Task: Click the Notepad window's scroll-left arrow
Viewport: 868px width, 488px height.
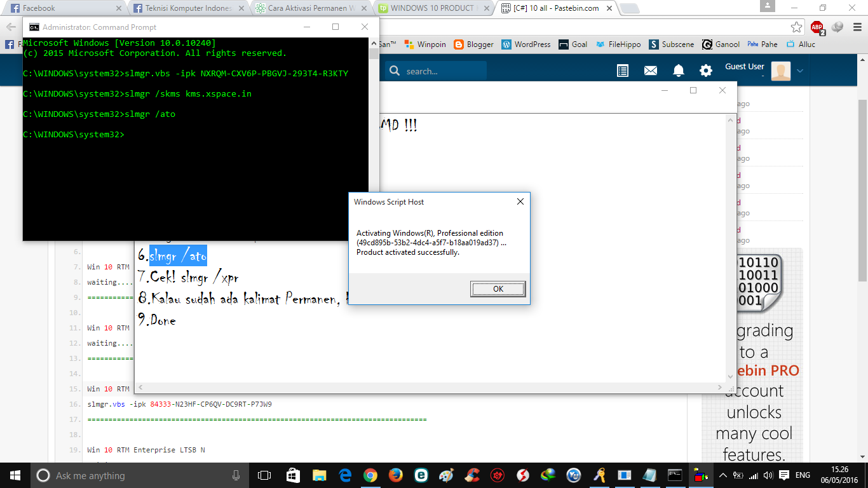Action: 140,388
